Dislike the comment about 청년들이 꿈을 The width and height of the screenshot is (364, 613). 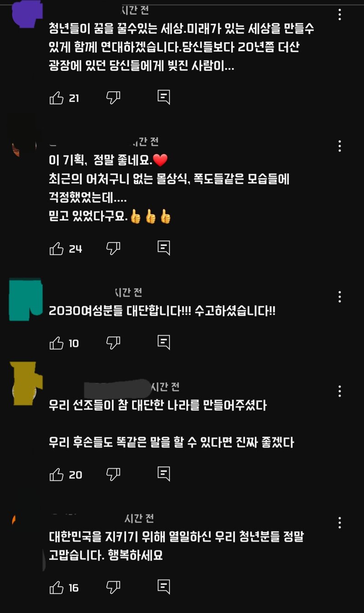click(113, 97)
